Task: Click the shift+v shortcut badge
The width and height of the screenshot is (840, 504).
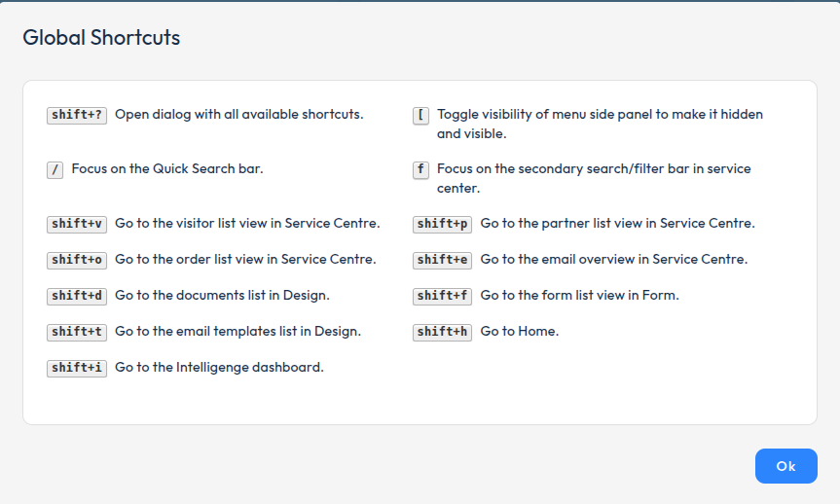Action: point(77,224)
